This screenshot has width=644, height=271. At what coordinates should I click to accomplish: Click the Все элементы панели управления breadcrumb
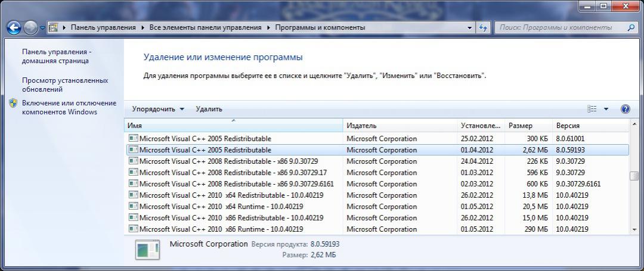coord(205,27)
